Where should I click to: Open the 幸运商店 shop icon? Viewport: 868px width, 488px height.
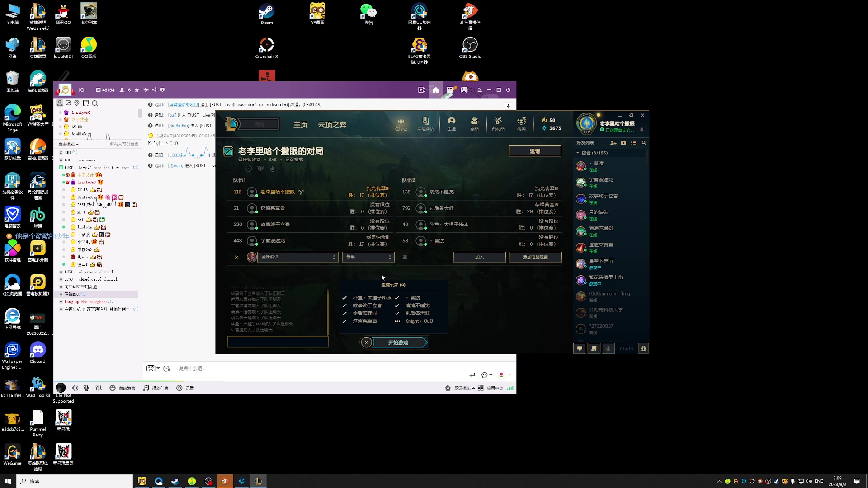[x=425, y=124]
